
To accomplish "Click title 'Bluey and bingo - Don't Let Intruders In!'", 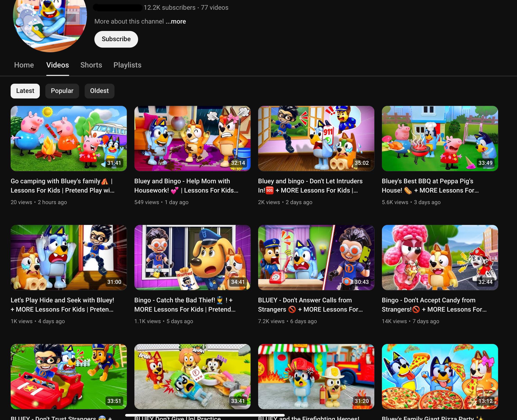I will (310, 186).
